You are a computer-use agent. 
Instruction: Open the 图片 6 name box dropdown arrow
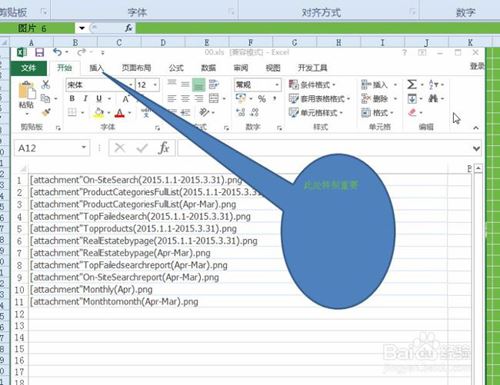pos(82,28)
